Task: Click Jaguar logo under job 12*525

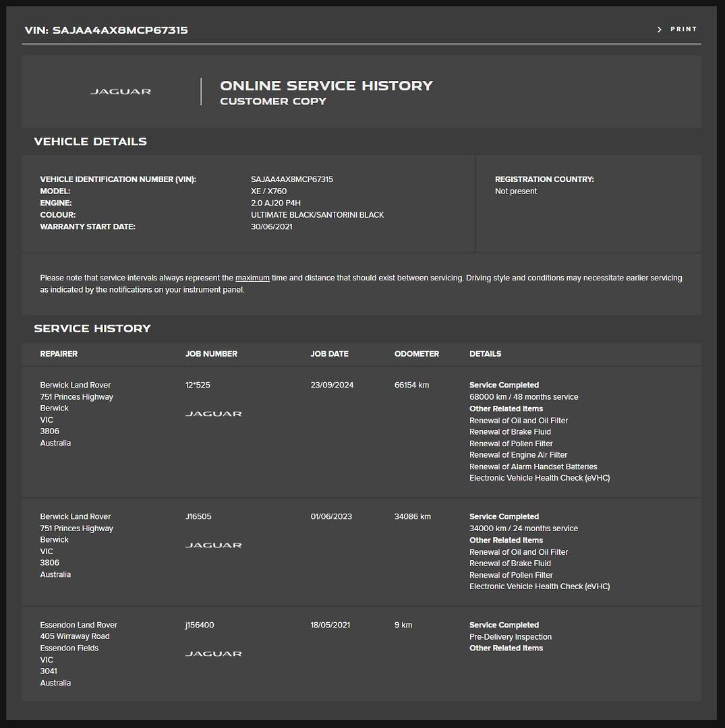Action: 213,414
